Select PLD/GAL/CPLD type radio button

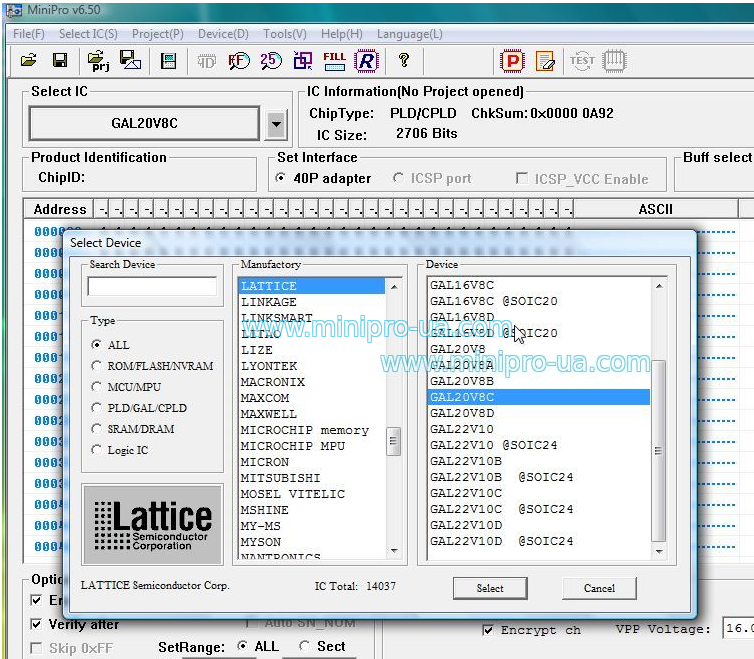97,408
